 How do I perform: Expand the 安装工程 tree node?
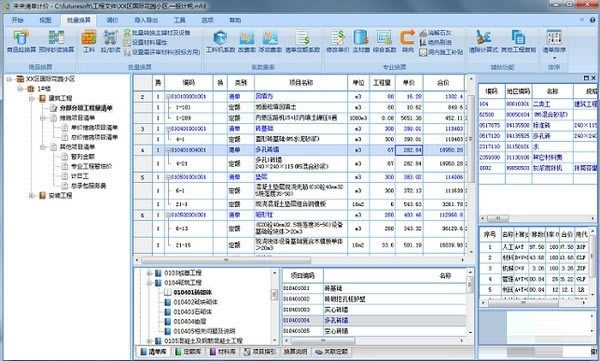click(x=32, y=196)
